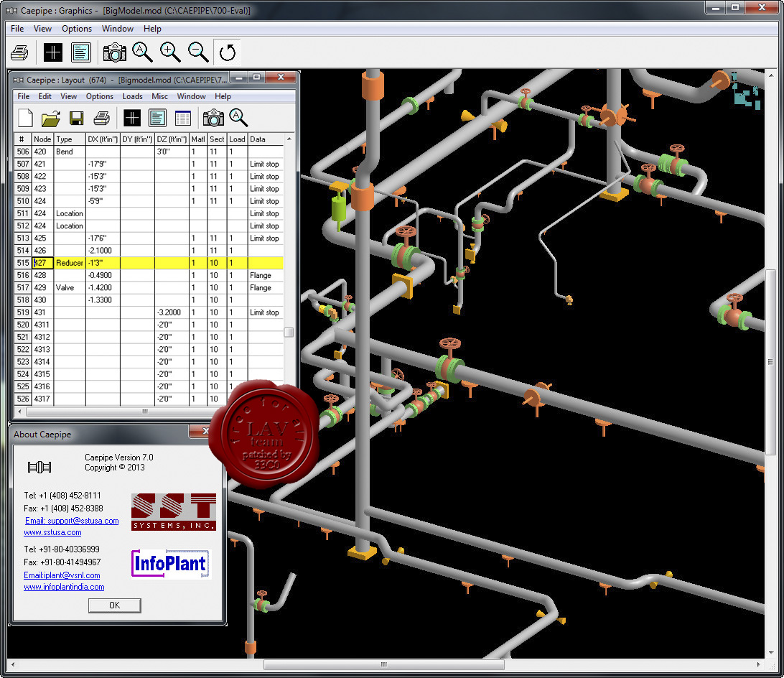The height and width of the screenshot is (678, 784).
Task: Click Save floppy icon in Layout window
Action: pyautogui.click(x=77, y=118)
